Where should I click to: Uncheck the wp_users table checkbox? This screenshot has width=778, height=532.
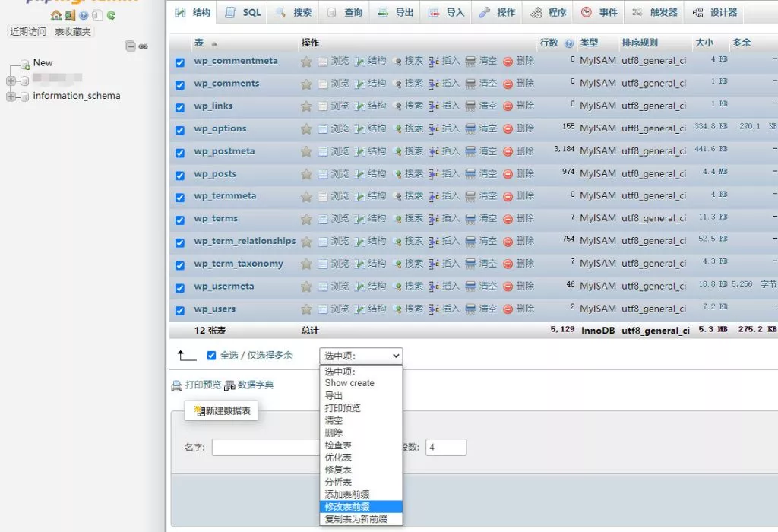point(179,311)
